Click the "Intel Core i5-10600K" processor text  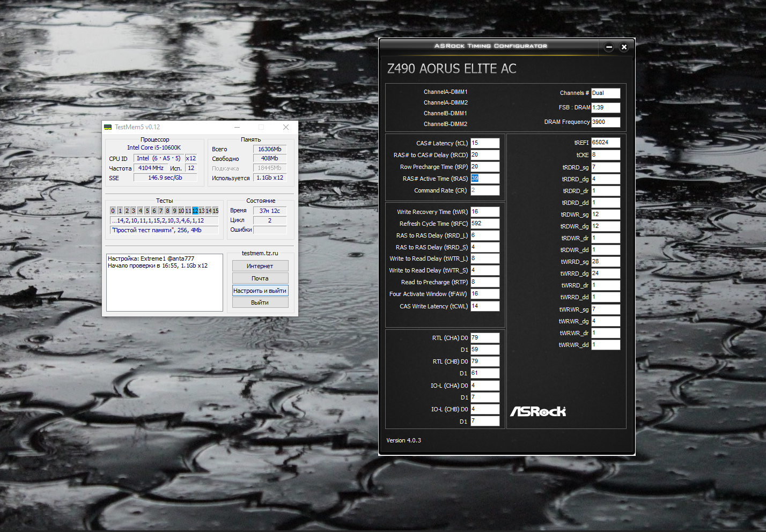154,147
